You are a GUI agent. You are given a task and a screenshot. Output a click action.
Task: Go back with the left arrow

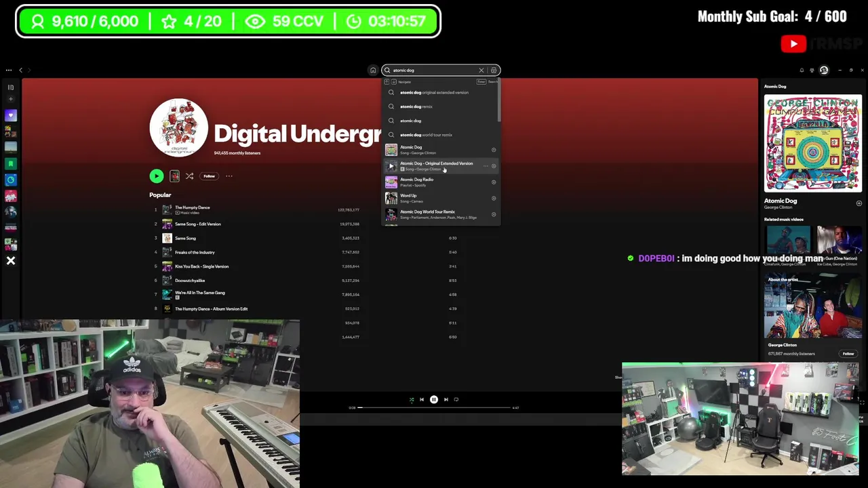[x=20, y=70]
